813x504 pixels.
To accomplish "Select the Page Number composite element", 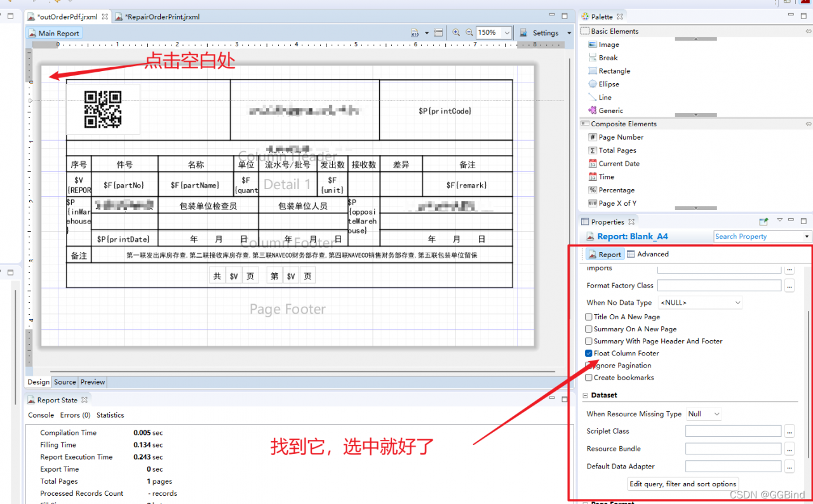I will (x=615, y=137).
